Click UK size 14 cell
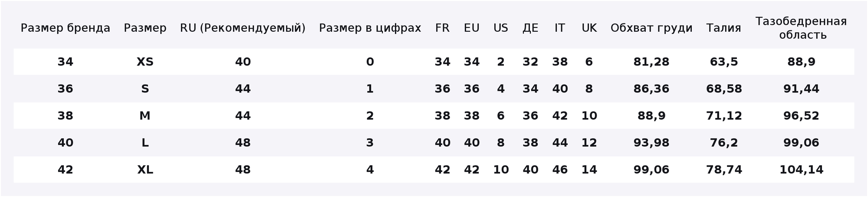This screenshot has height=197, width=868. pyautogui.click(x=589, y=170)
